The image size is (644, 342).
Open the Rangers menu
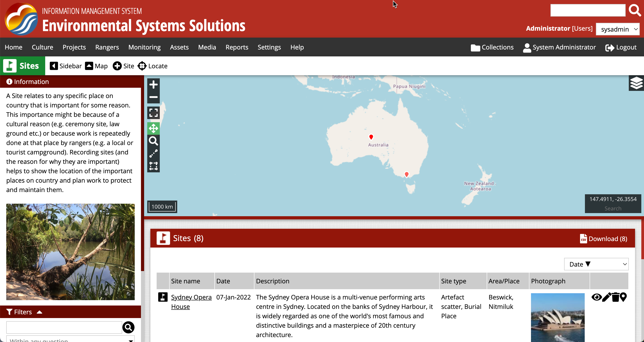[107, 47]
